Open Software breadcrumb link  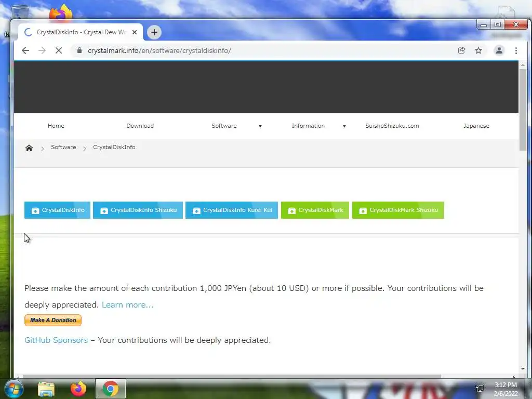tap(63, 147)
